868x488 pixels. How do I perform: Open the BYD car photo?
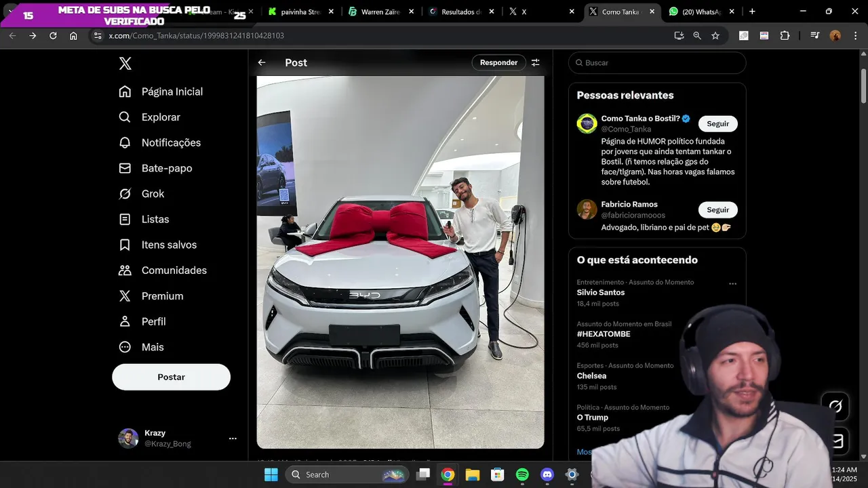400,262
